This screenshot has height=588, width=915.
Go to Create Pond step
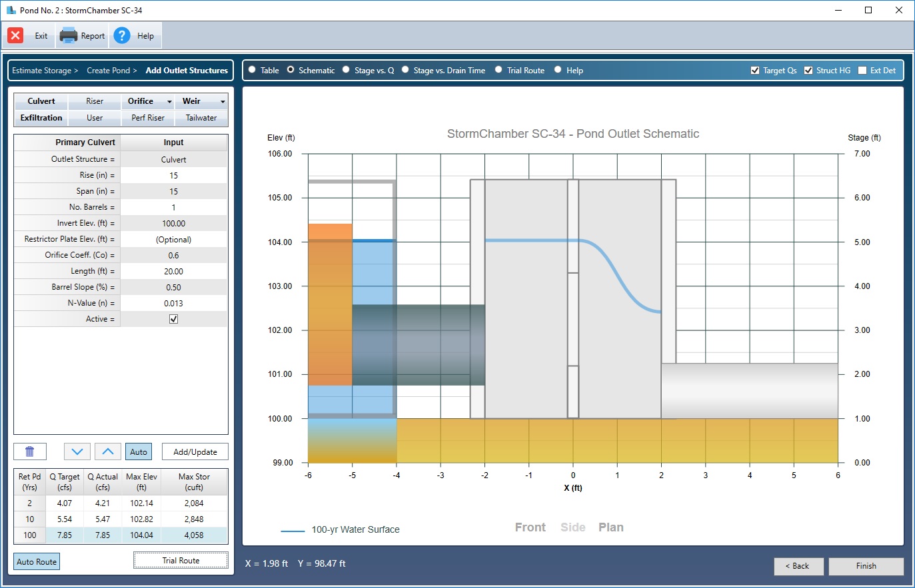[x=111, y=70]
